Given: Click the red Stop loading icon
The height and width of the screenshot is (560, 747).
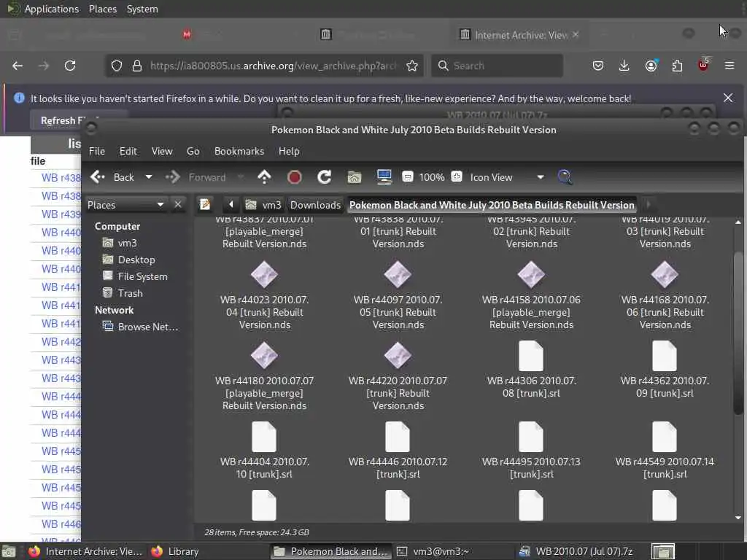Looking at the screenshot, I should point(295,177).
